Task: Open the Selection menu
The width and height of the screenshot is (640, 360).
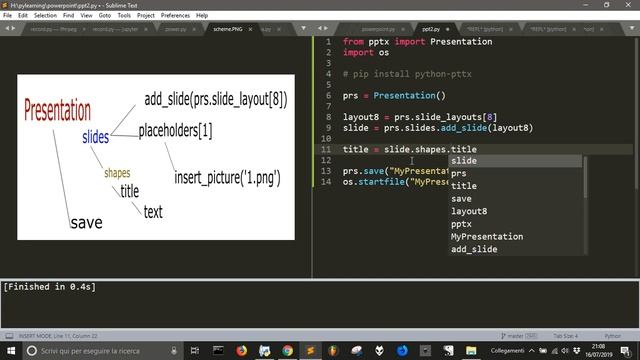Action: pos(45,16)
